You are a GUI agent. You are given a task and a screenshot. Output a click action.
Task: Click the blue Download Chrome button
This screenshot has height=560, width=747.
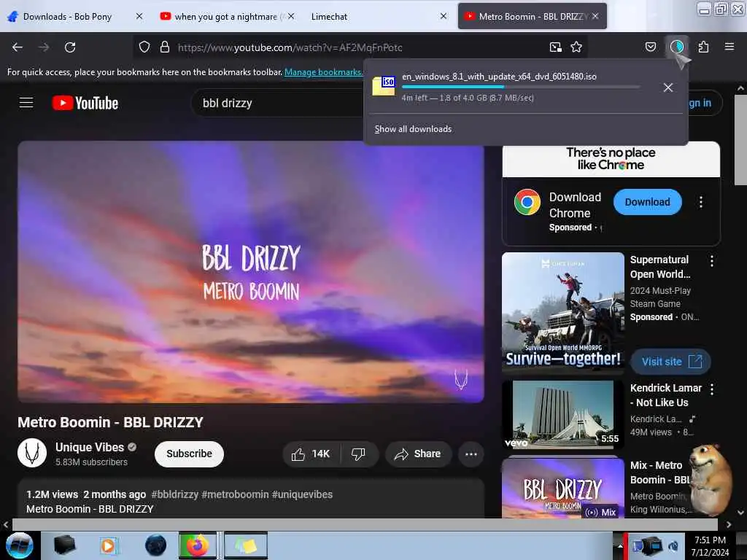[648, 203]
